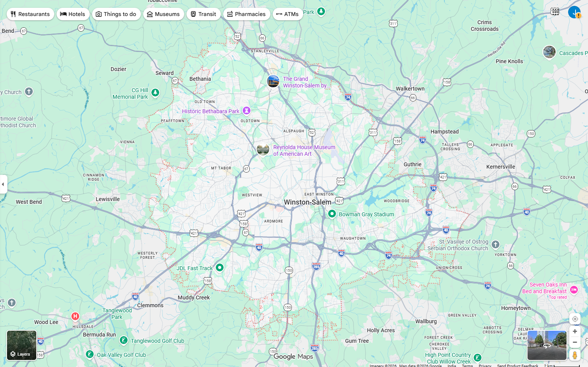This screenshot has width=588, height=367.
Task: Open the Street View imagery thumbnail
Action: pyautogui.click(x=547, y=345)
